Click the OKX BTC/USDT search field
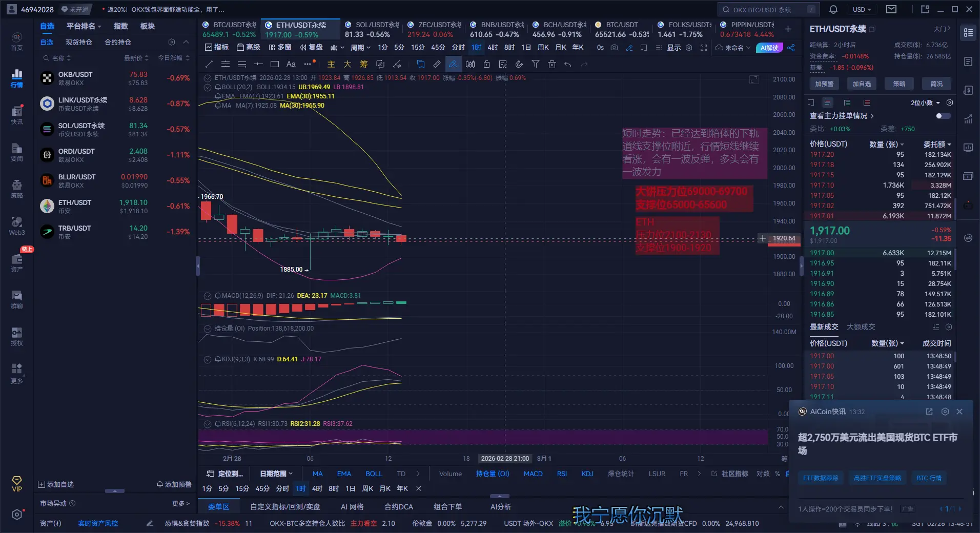Screen dimensions: 980x533 (769, 9)
